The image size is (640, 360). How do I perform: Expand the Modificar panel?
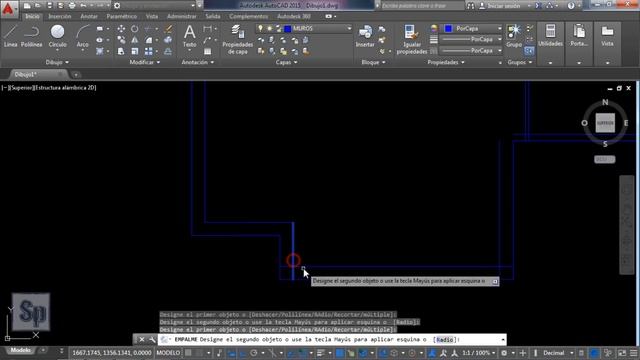tap(145, 62)
